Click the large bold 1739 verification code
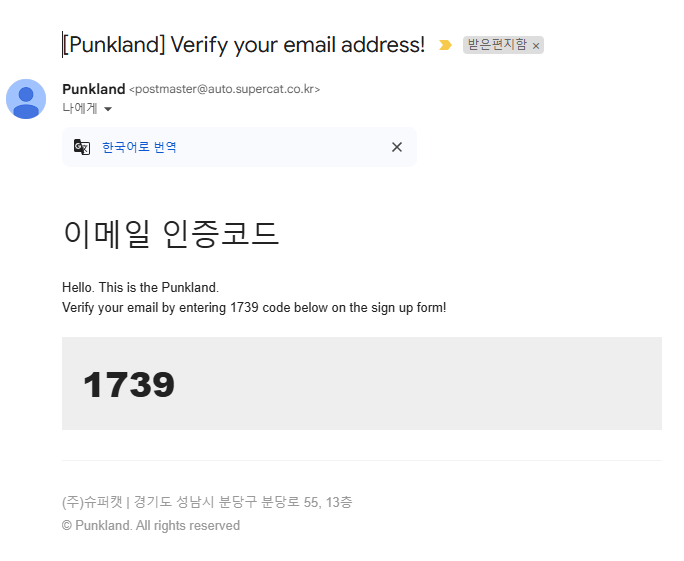Image resolution: width=684 pixels, height=561 pixels. click(x=128, y=384)
